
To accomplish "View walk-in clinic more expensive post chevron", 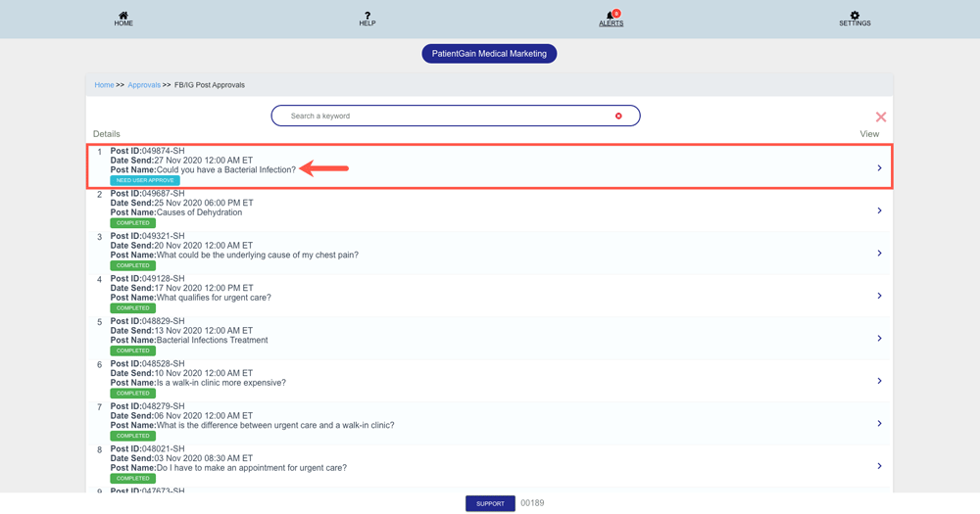I will [x=879, y=381].
